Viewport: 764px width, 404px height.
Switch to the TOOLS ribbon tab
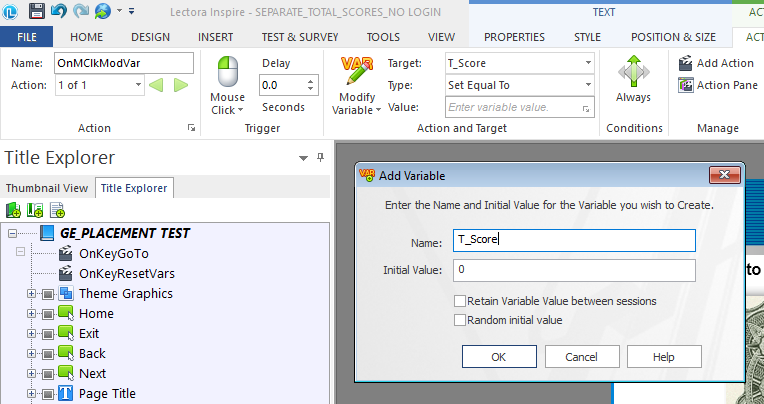383,37
